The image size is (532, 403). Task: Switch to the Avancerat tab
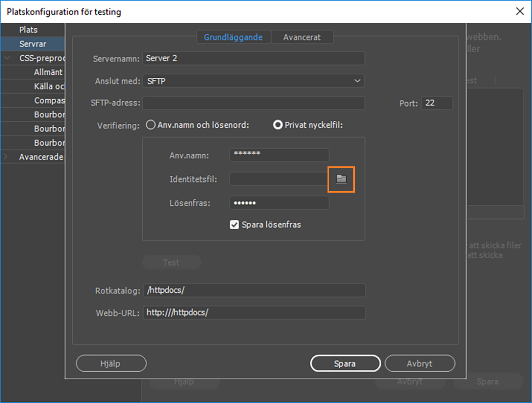[x=302, y=37]
